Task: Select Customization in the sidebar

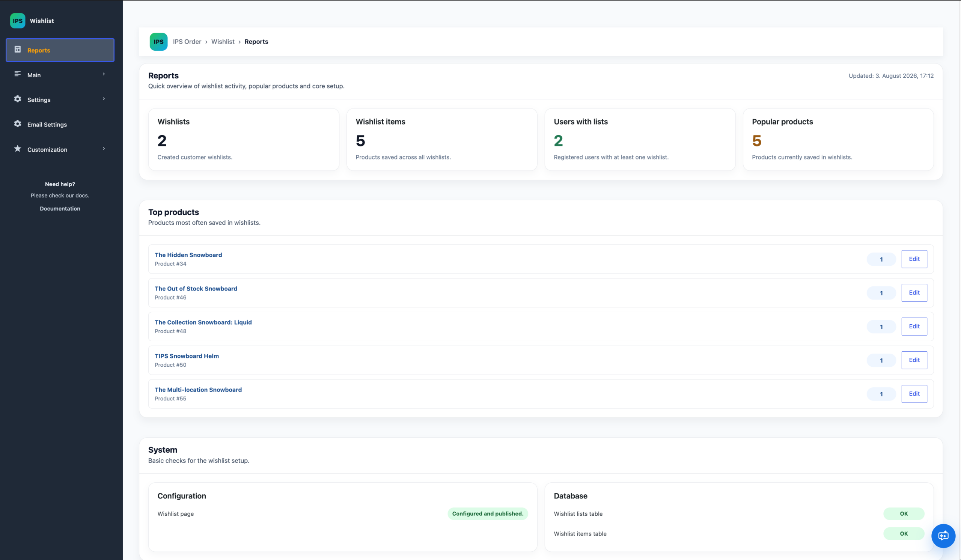Action: pos(60,149)
